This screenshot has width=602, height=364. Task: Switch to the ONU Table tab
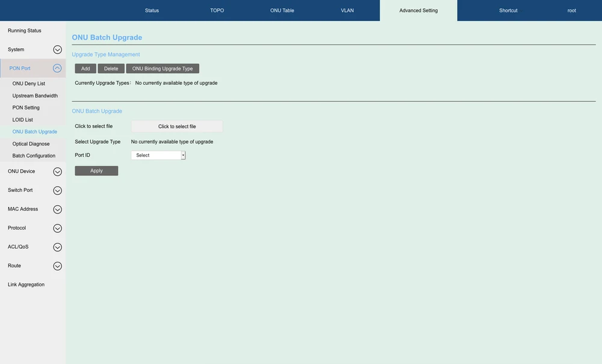tap(282, 11)
